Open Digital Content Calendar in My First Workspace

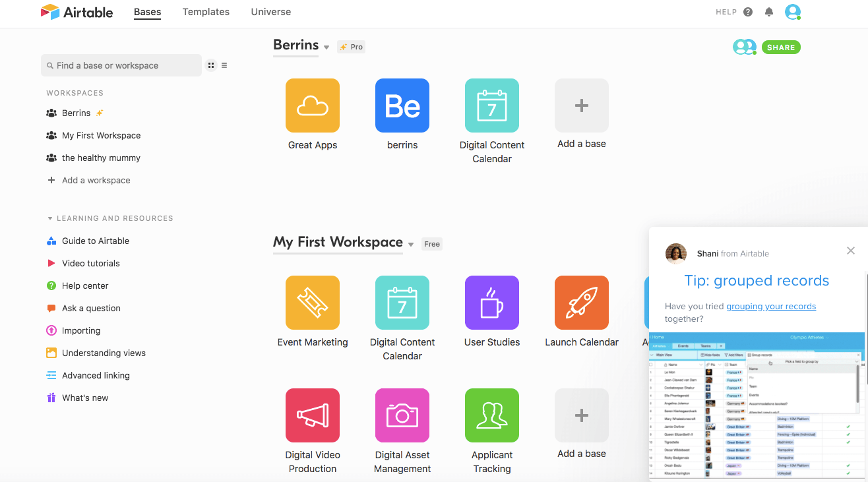coord(402,303)
